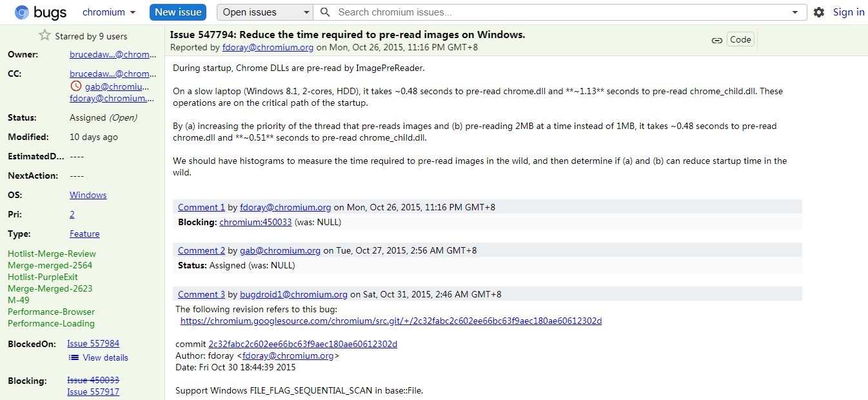The height and width of the screenshot is (400, 868).
Task: Open the 'Open issues' scope dropdown
Action: [265, 12]
